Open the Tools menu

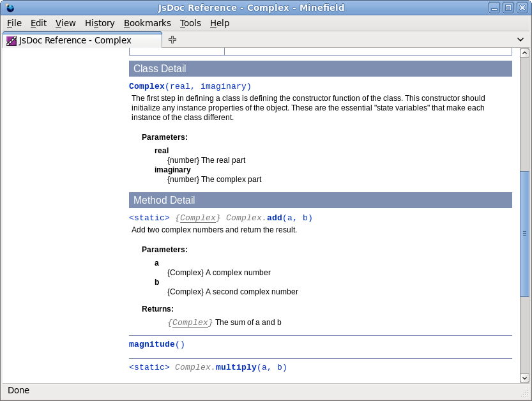click(x=190, y=23)
